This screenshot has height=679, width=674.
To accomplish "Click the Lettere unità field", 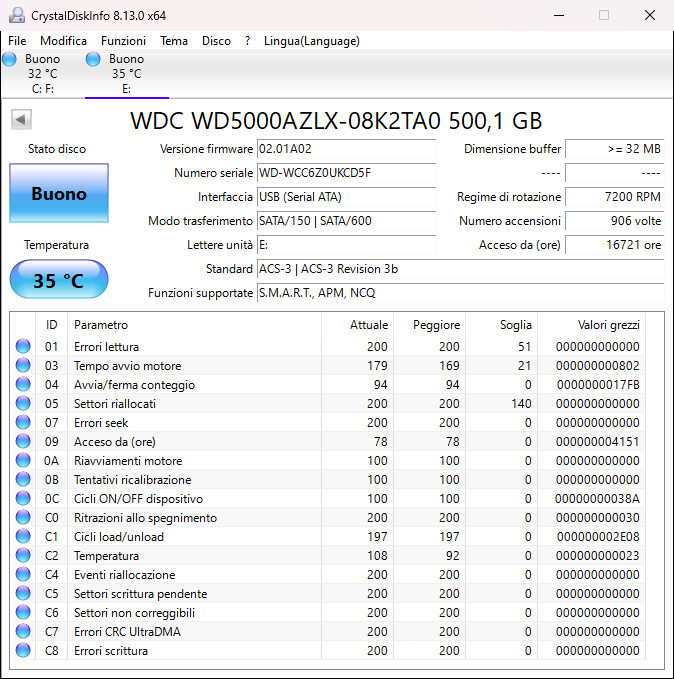I will coord(347,245).
